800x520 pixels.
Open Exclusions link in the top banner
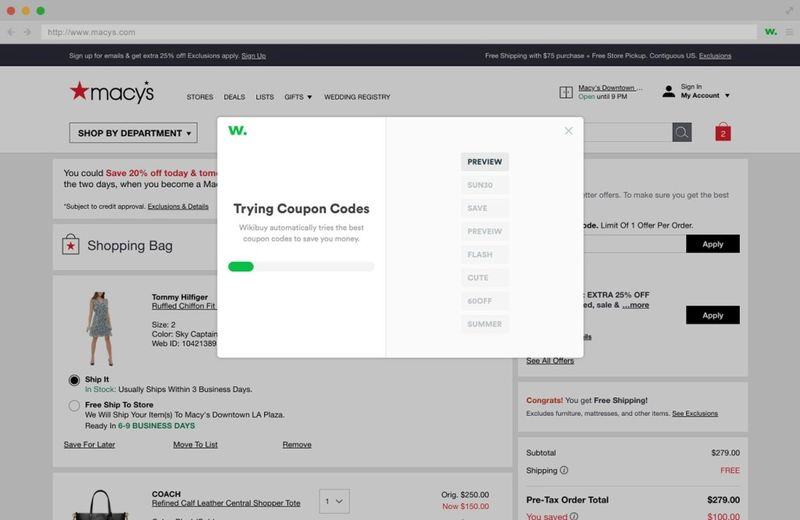715,56
